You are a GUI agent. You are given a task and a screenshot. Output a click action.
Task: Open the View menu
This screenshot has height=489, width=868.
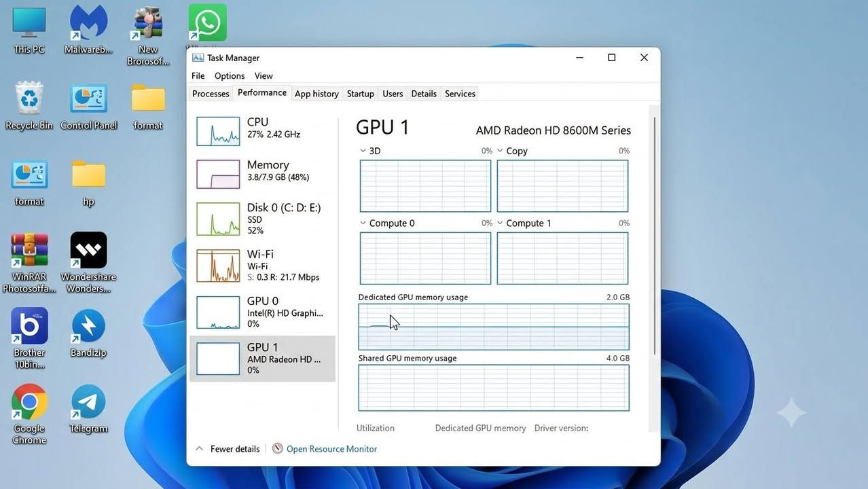pyautogui.click(x=264, y=75)
